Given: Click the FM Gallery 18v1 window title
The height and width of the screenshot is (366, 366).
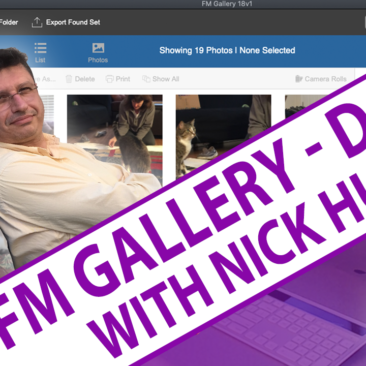Looking at the screenshot, I should pyautogui.click(x=227, y=4).
